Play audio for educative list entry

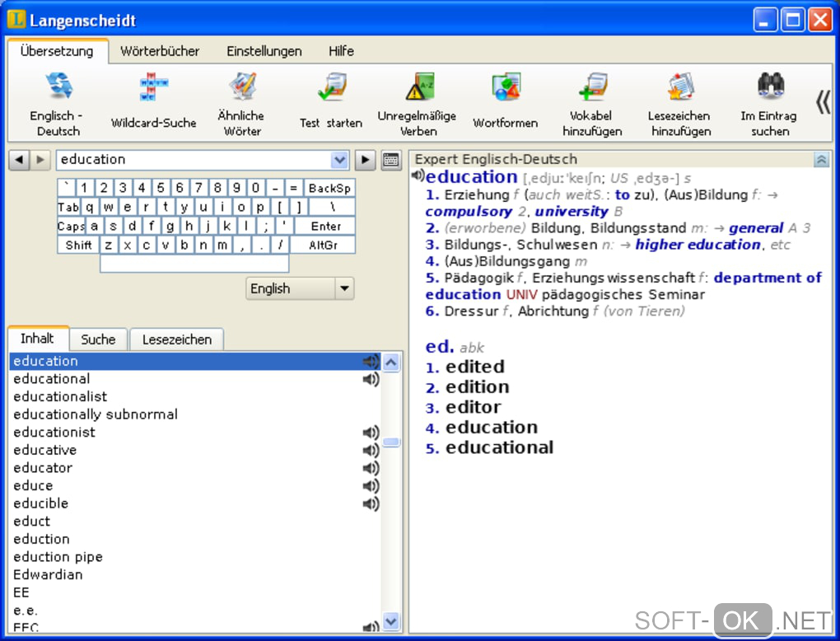pos(371,450)
